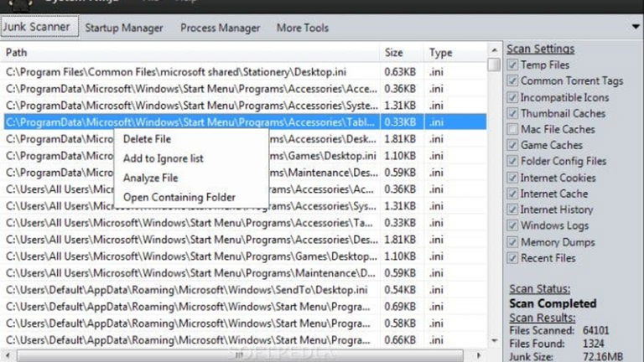This screenshot has height=362, width=644.
Task: Select the 0.58KB Default AppData row
Action: coord(245,323)
